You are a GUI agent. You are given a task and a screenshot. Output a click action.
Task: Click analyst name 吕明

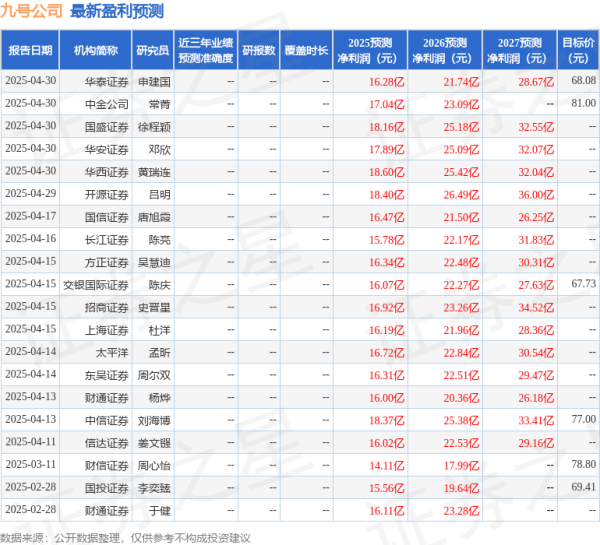pos(160,194)
